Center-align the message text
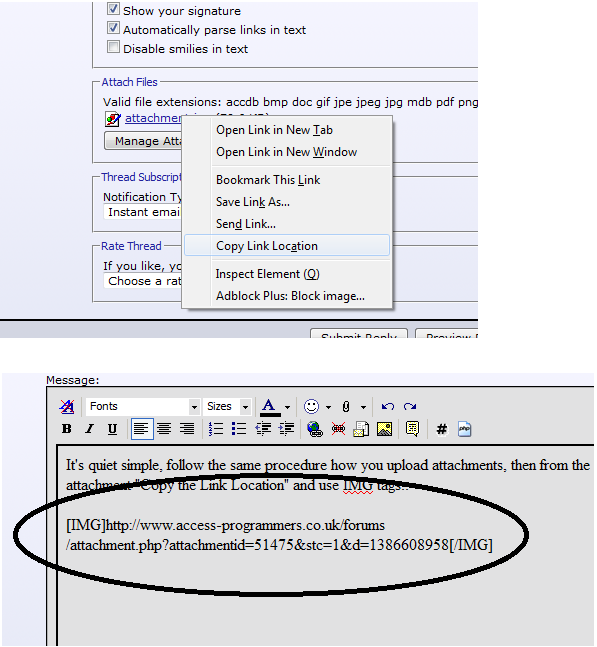Screen dimensions: 597x647 pos(164,429)
